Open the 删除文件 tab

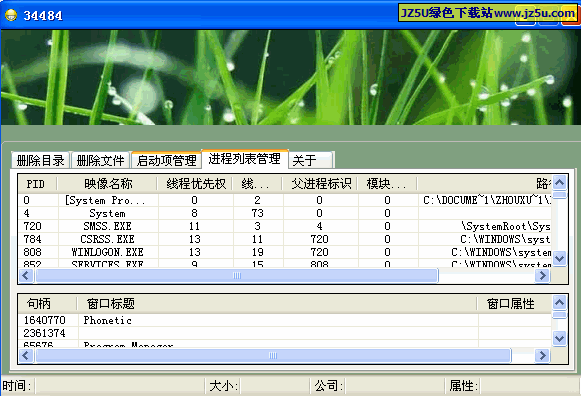100,160
